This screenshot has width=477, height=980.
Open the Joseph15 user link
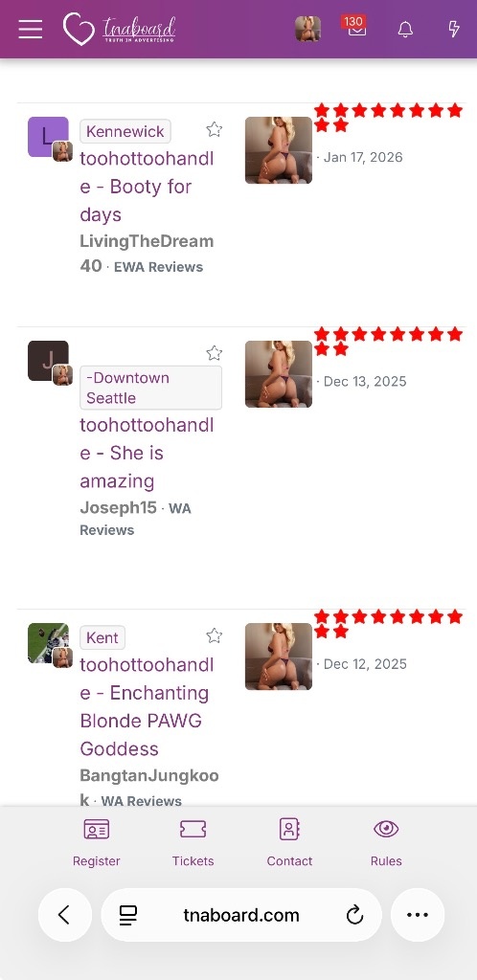118,507
